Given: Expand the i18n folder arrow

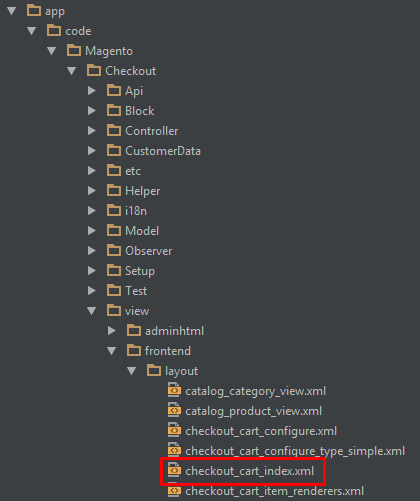Looking at the screenshot, I should click(92, 211).
